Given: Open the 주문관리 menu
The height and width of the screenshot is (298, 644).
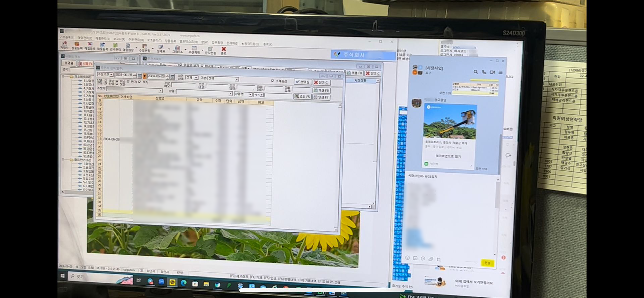Looking at the screenshot, I should tap(136, 40).
